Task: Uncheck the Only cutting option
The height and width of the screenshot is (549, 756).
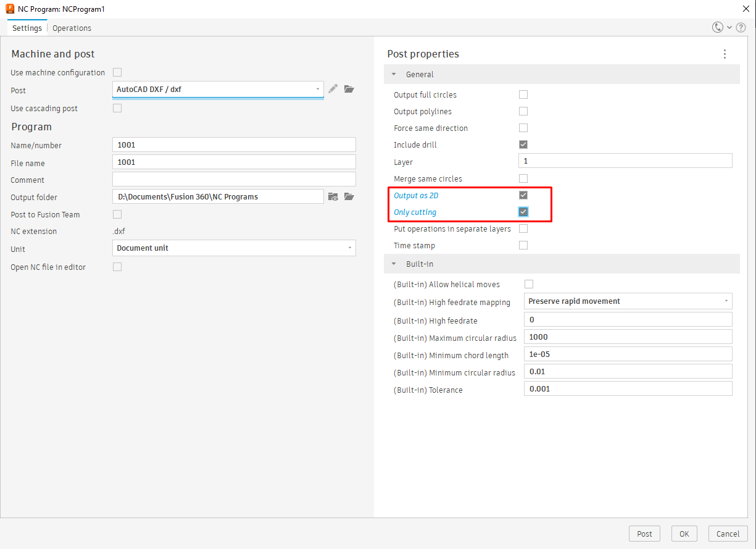Action: tap(523, 211)
